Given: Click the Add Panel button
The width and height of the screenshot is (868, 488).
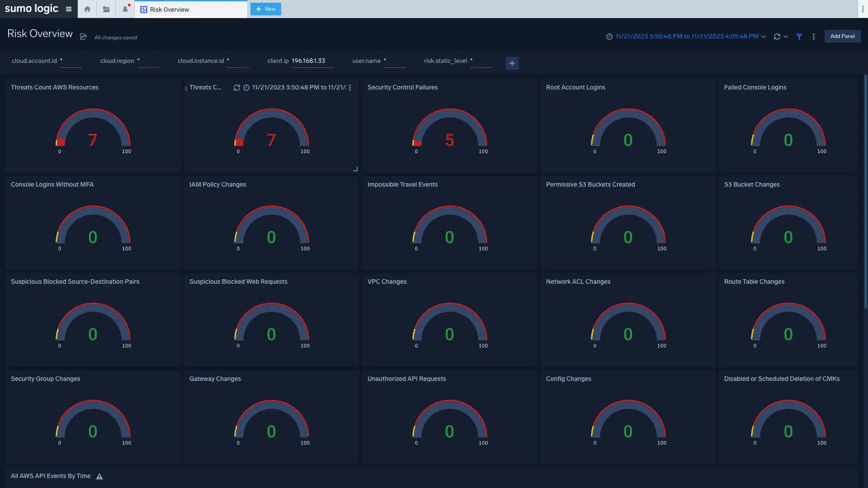Looking at the screenshot, I should [x=842, y=36].
